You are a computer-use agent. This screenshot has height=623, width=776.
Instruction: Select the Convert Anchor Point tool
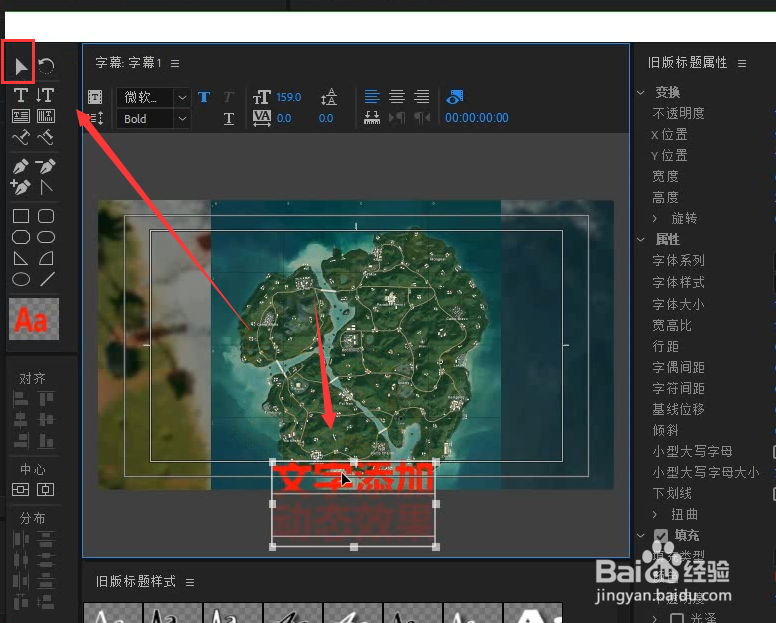[46, 187]
